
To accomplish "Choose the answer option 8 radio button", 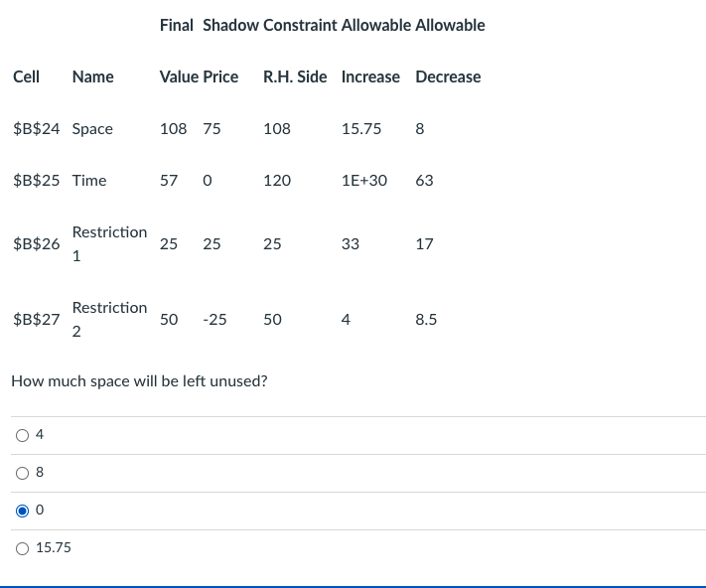I will click(x=22, y=472).
